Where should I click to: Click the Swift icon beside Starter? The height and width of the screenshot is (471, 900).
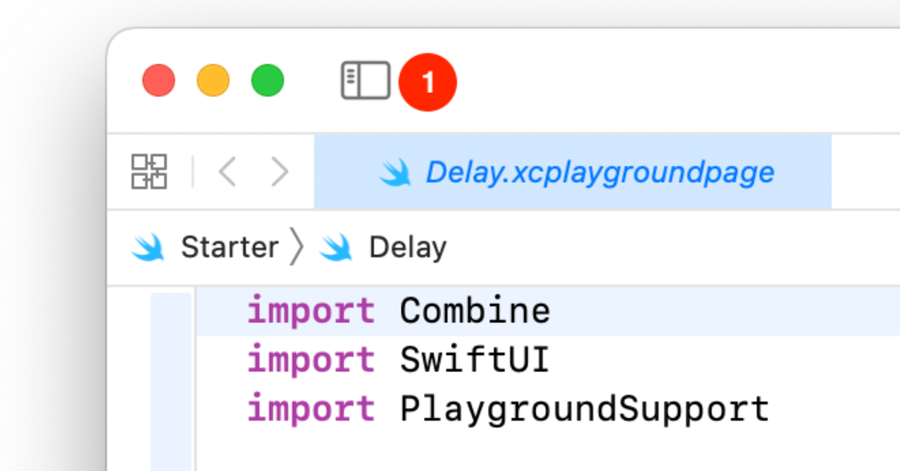148,247
